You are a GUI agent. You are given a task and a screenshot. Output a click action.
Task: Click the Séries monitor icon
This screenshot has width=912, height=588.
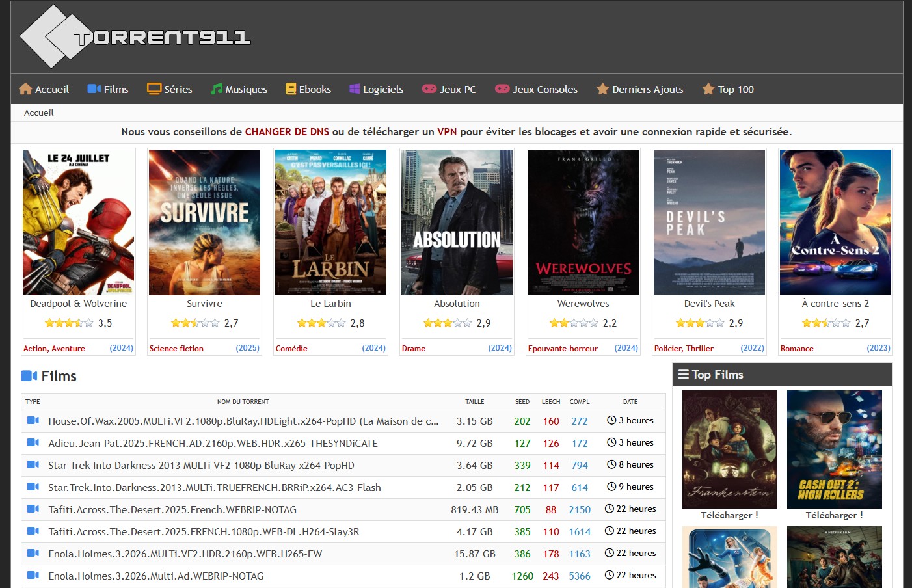[x=154, y=89]
